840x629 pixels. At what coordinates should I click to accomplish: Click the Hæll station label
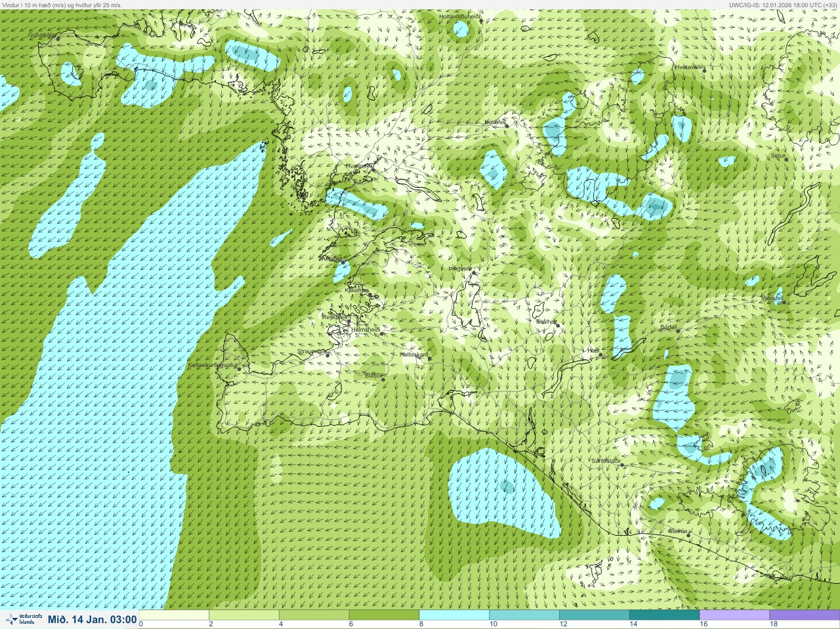pos(593,351)
